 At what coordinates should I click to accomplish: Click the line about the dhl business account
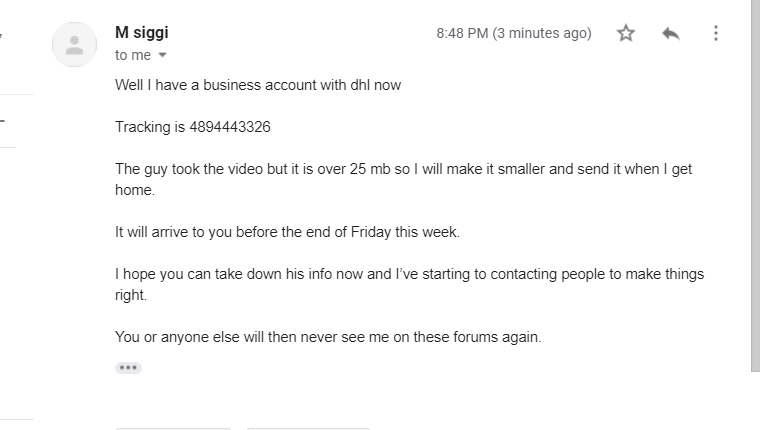click(x=258, y=85)
